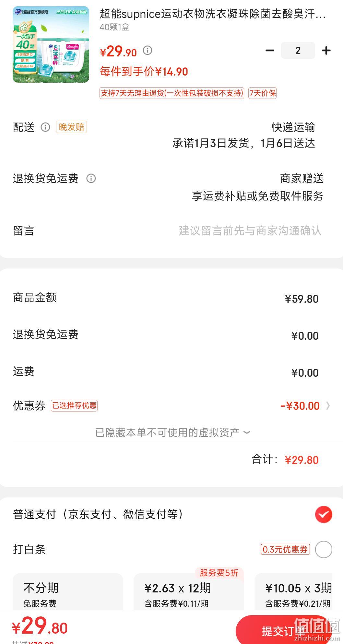Tap the 0.3元优惠券 tag
The image size is (343, 644).
pyautogui.click(x=285, y=549)
